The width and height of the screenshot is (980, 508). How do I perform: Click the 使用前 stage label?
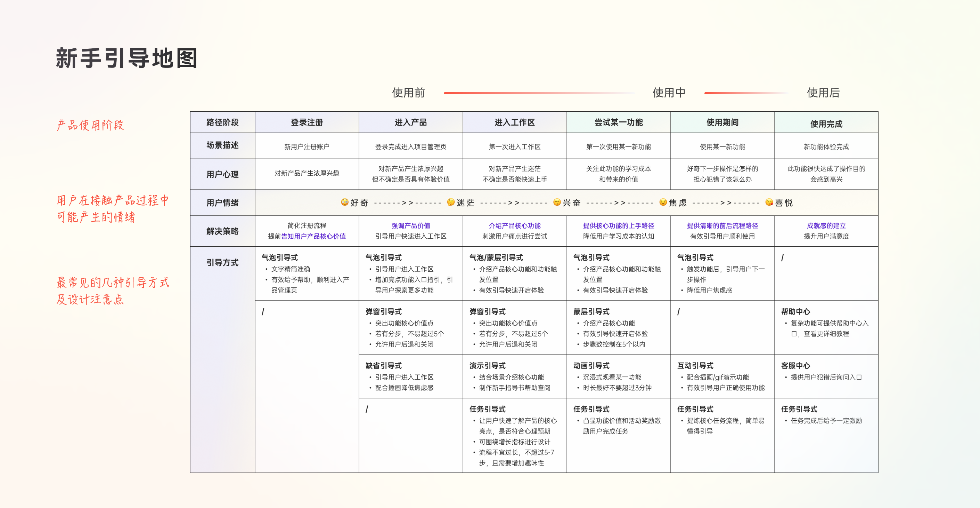tap(408, 93)
